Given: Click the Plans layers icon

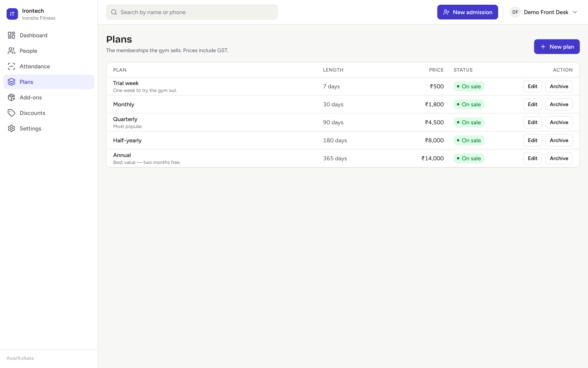Looking at the screenshot, I should (11, 82).
